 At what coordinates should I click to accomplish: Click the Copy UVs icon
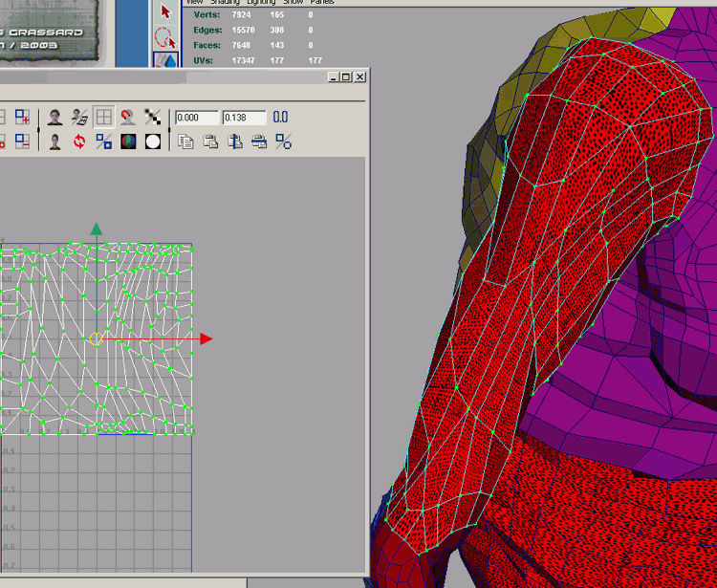(186, 142)
